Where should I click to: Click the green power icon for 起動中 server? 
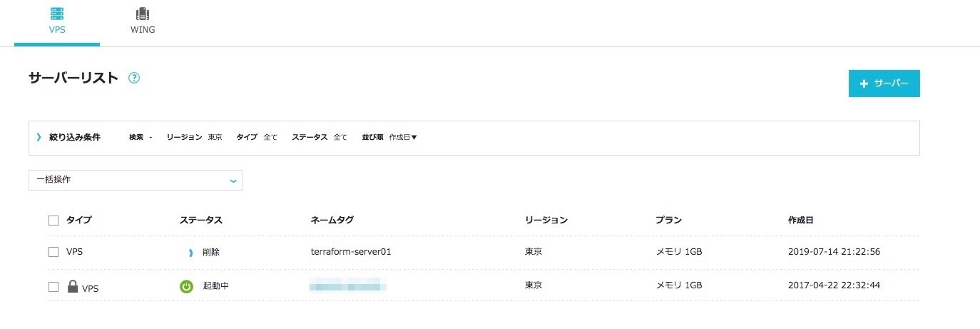point(186,286)
